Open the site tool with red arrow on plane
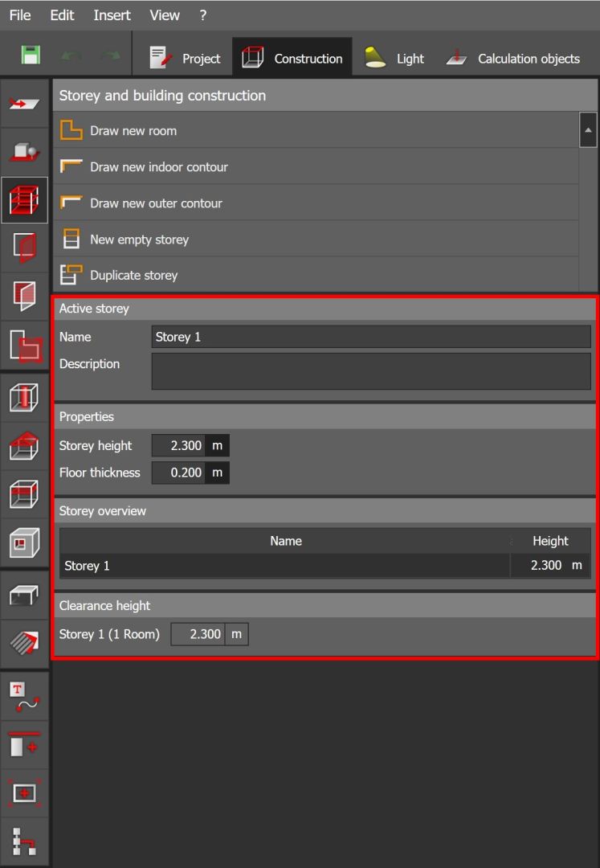This screenshot has width=600, height=868. [x=24, y=104]
